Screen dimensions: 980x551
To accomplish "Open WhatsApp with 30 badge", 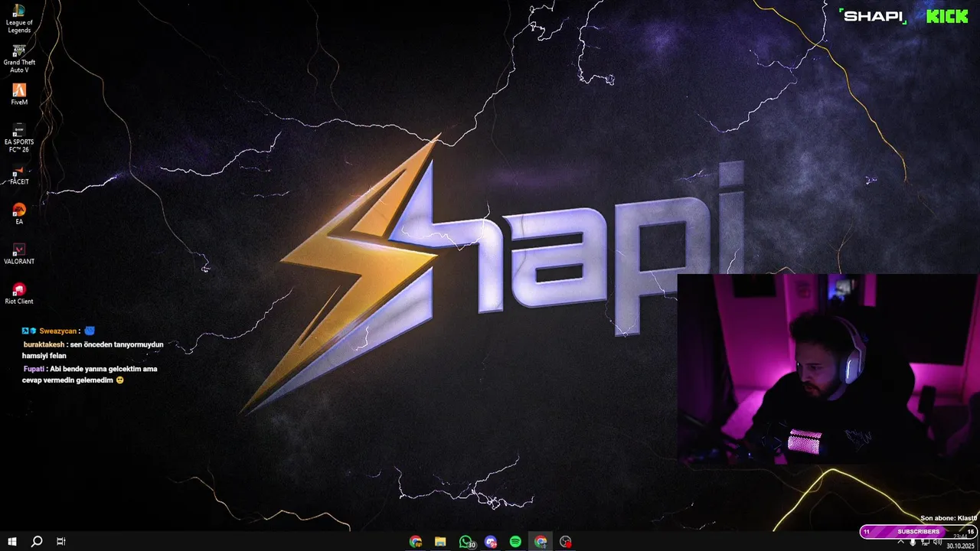I will pyautogui.click(x=466, y=542).
